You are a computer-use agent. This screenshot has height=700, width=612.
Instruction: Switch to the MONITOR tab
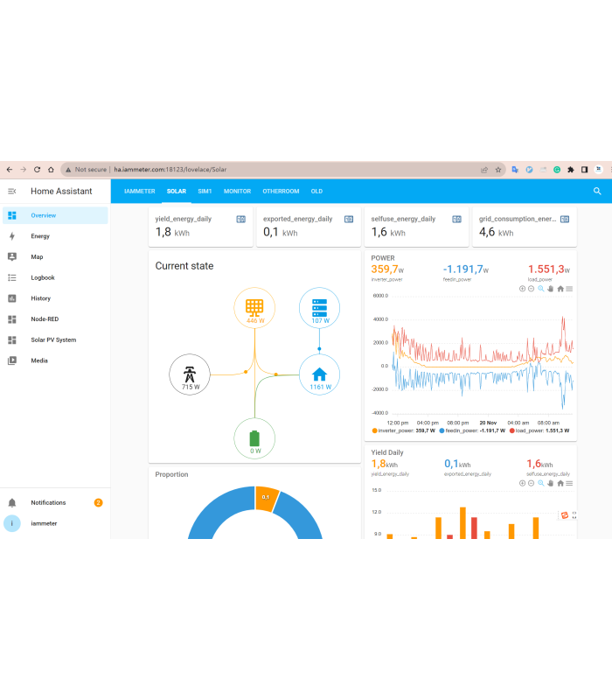(x=237, y=191)
